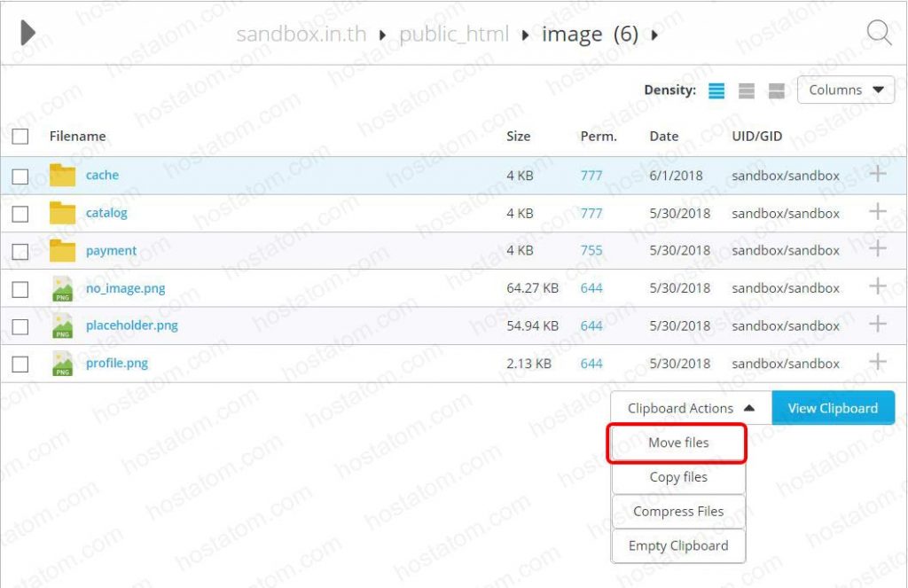This screenshot has width=908, height=588.
Task: Open the search magnifier icon
Action: (x=878, y=32)
